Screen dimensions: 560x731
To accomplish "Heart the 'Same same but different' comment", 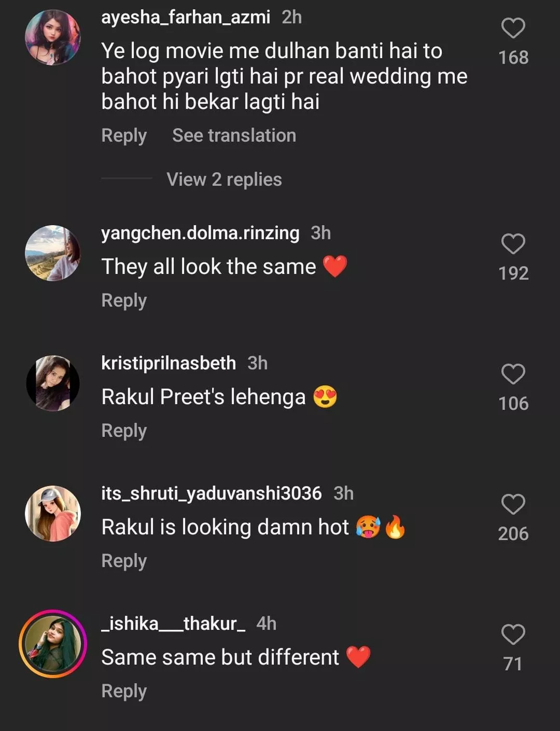I will tap(513, 635).
